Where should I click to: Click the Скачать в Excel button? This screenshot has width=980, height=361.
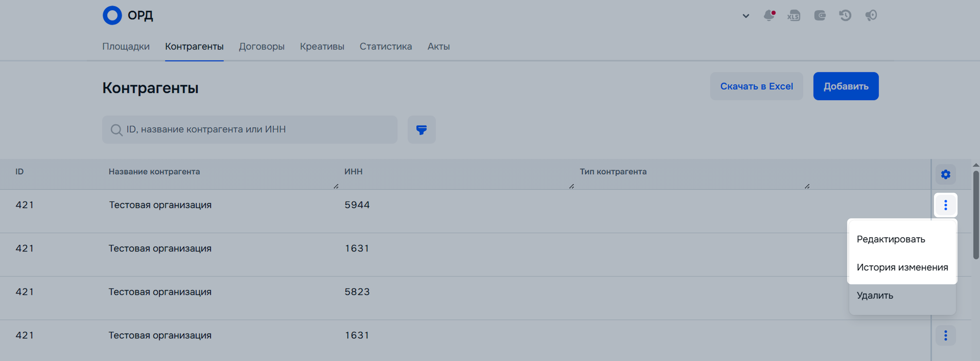[x=756, y=86]
